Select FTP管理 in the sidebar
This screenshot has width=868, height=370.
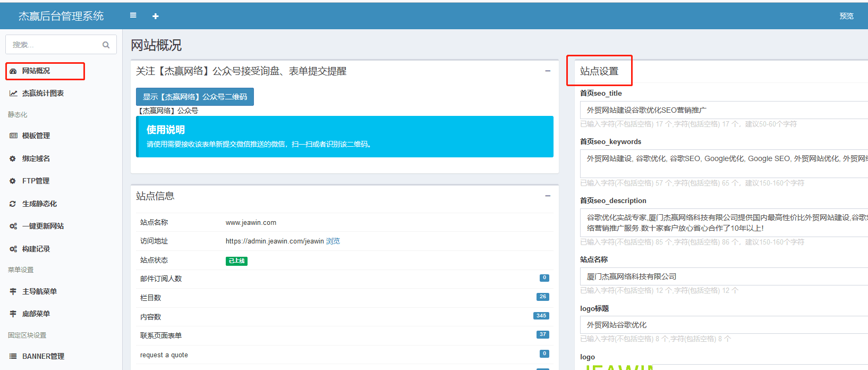click(36, 181)
